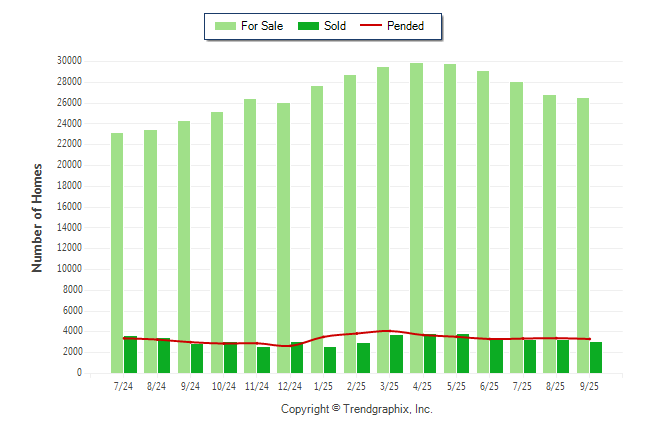Click the 1/25 x-axis month label

[323, 386]
